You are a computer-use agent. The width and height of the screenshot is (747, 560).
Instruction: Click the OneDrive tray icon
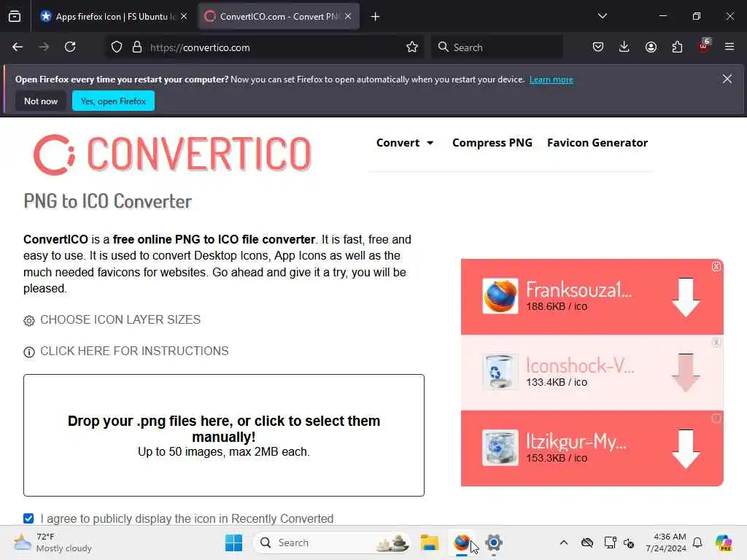(x=587, y=542)
